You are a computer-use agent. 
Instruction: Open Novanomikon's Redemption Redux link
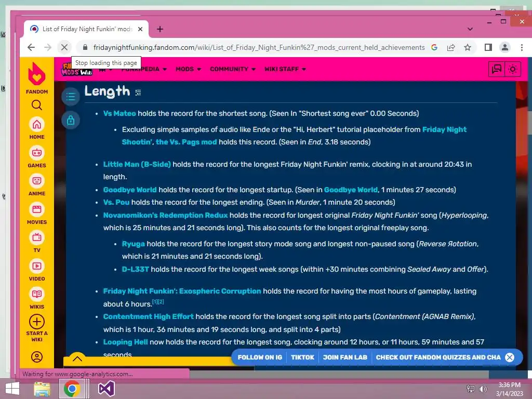[165, 215]
